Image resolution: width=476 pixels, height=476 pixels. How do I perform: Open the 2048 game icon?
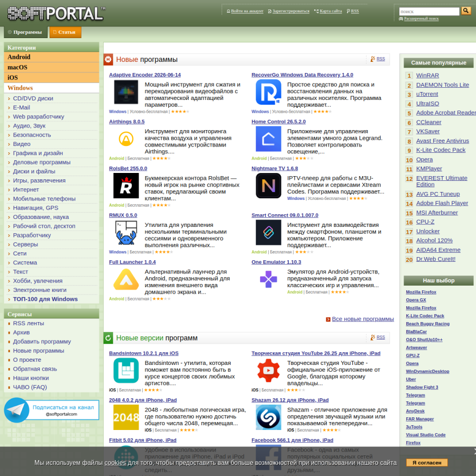coord(126,417)
